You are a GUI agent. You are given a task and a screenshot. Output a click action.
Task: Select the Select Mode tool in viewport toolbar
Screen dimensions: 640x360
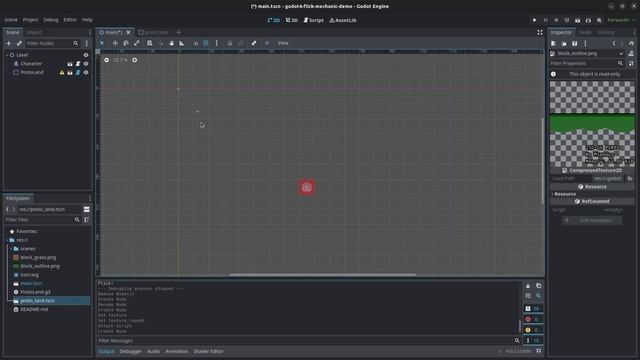pyautogui.click(x=102, y=43)
